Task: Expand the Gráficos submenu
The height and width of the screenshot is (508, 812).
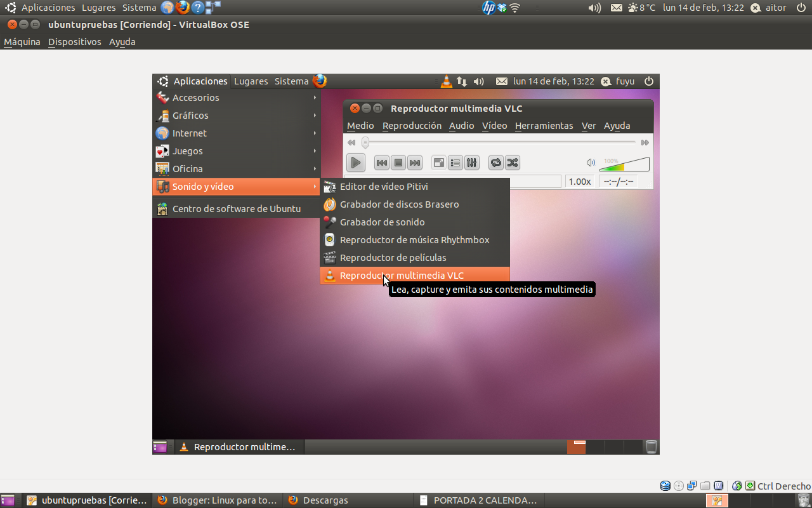Action: tap(237, 116)
